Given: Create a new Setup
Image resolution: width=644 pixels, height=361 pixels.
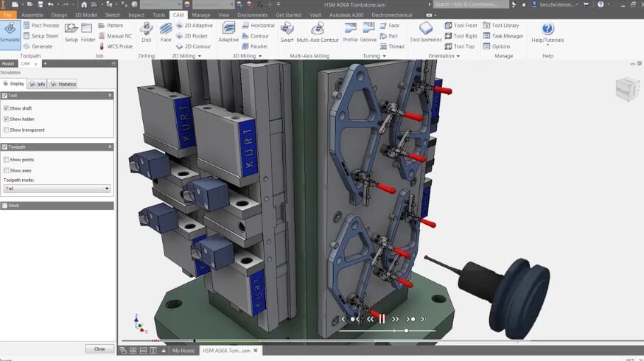Looking at the screenshot, I should [71, 32].
